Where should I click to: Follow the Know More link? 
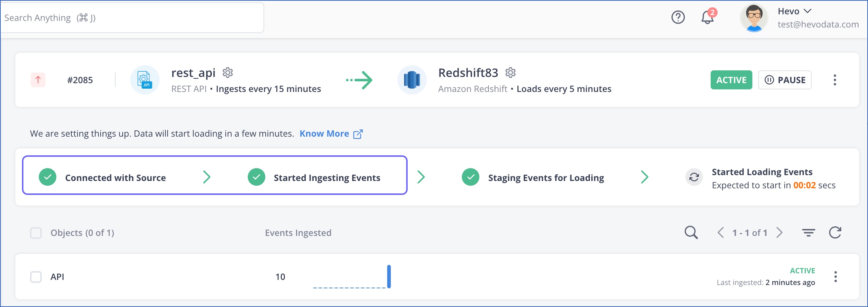pyautogui.click(x=331, y=134)
